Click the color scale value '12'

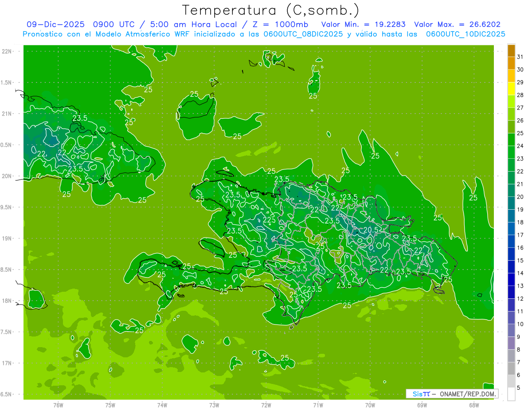pyautogui.click(x=520, y=298)
